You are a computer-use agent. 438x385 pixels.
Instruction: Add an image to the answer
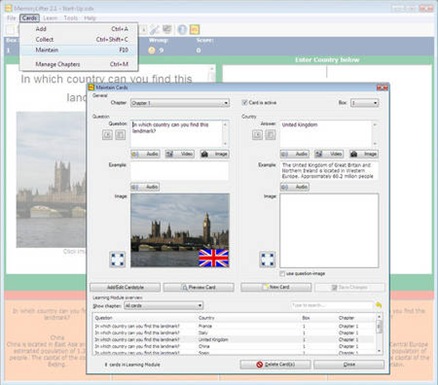coord(364,154)
